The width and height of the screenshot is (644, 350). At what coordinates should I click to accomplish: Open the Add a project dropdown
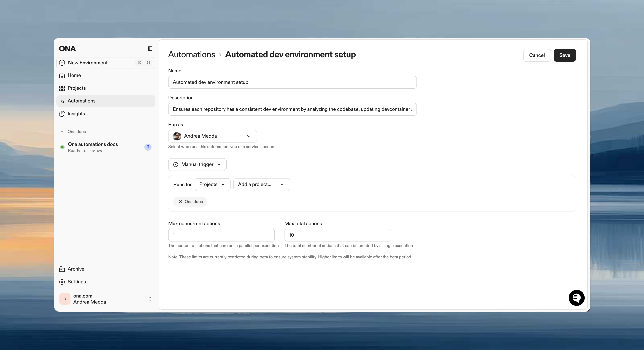coord(261,185)
